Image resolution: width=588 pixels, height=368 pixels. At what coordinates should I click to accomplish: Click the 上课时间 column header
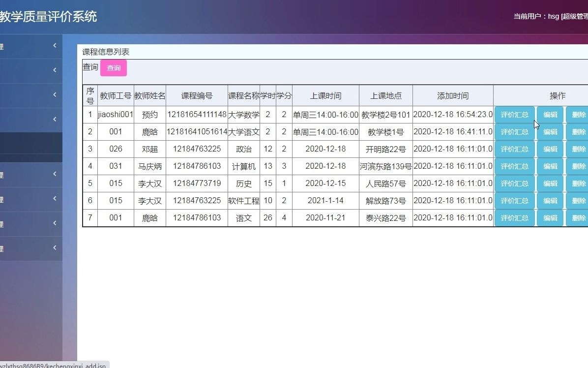pyautogui.click(x=325, y=95)
